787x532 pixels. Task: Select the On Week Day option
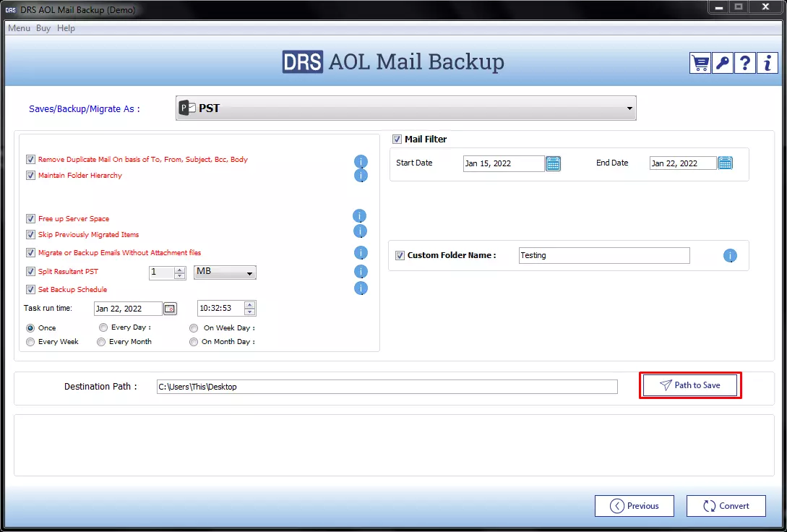coord(194,328)
